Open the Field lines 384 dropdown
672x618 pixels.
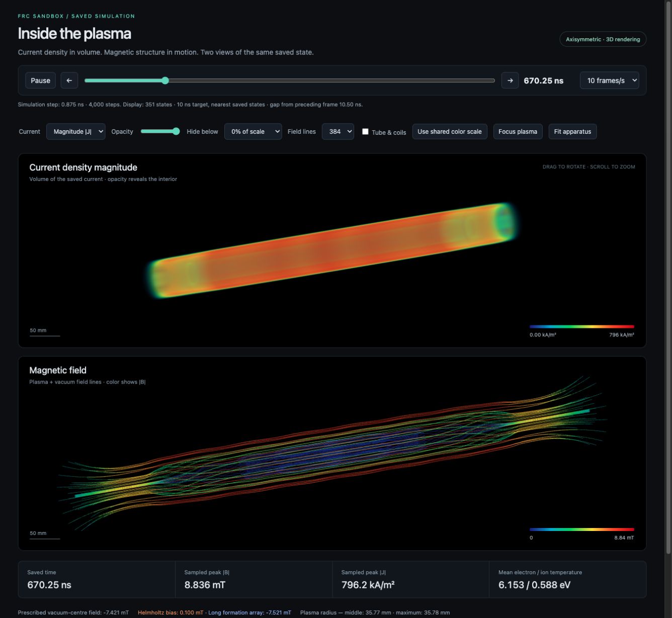[x=338, y=132]
